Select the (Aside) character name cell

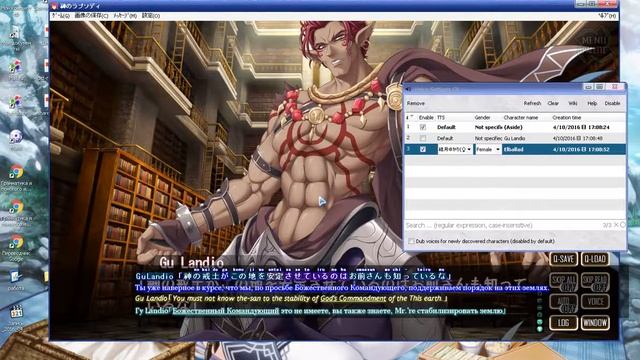click(513, 127)
